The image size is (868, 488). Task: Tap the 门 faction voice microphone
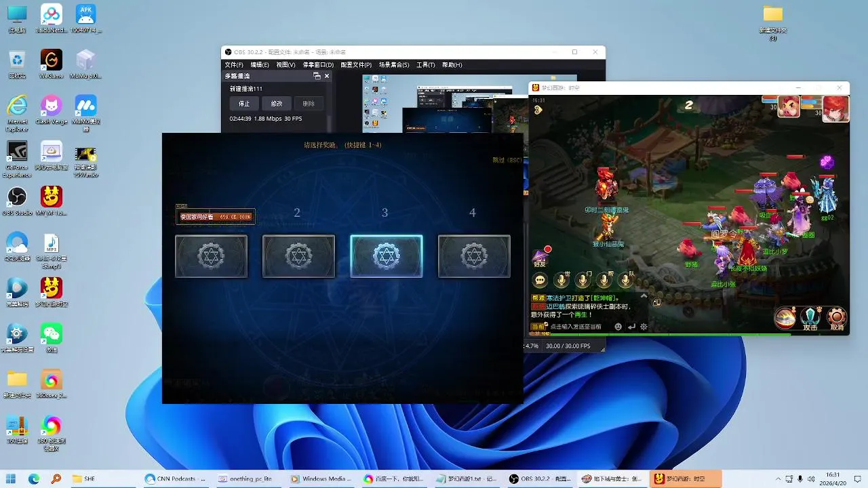[x=583, y=279]
